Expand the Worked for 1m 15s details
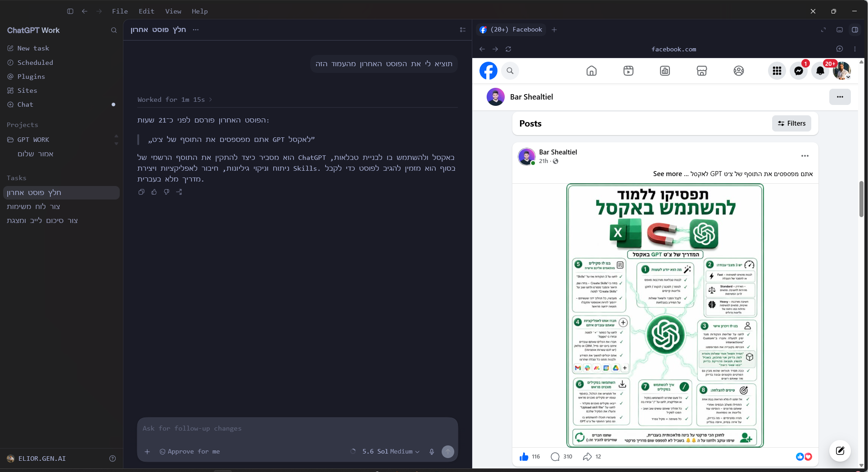Screen dimensions: 868x472 coord(175,100)
